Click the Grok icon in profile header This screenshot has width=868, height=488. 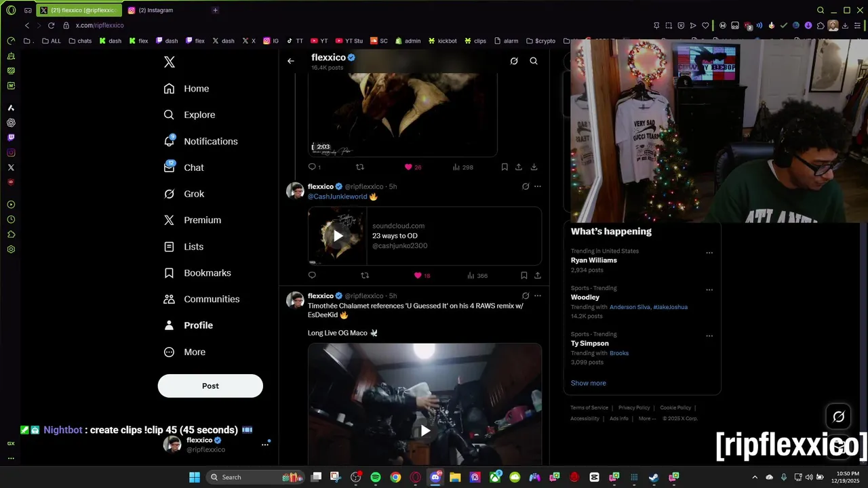(x=514, y=61)
